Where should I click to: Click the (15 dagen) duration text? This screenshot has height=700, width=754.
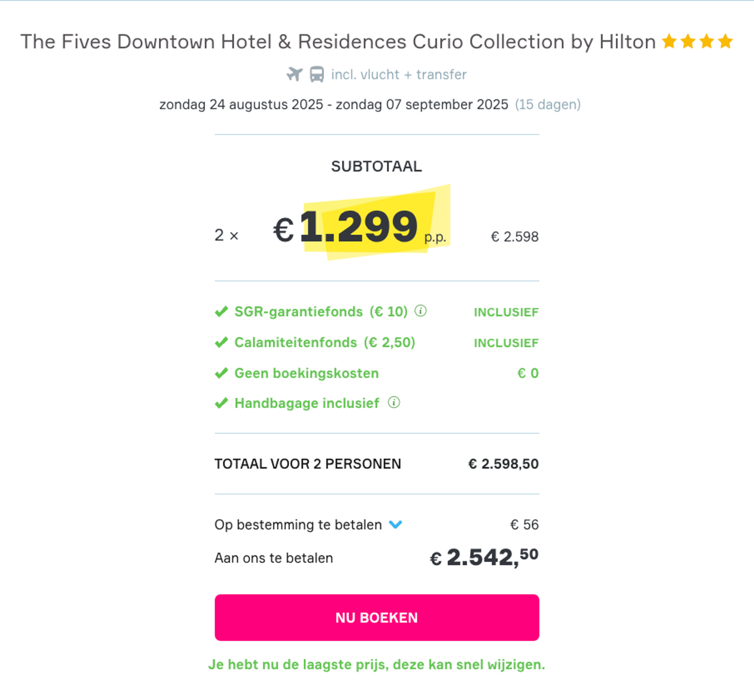(x=548, y=104)
